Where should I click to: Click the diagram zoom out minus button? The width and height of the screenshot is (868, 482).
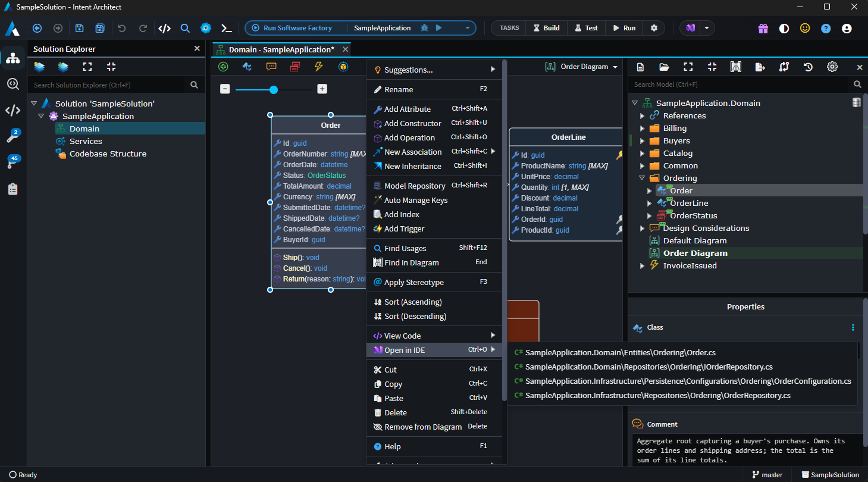pyautogui.click(x=225, y=89)
